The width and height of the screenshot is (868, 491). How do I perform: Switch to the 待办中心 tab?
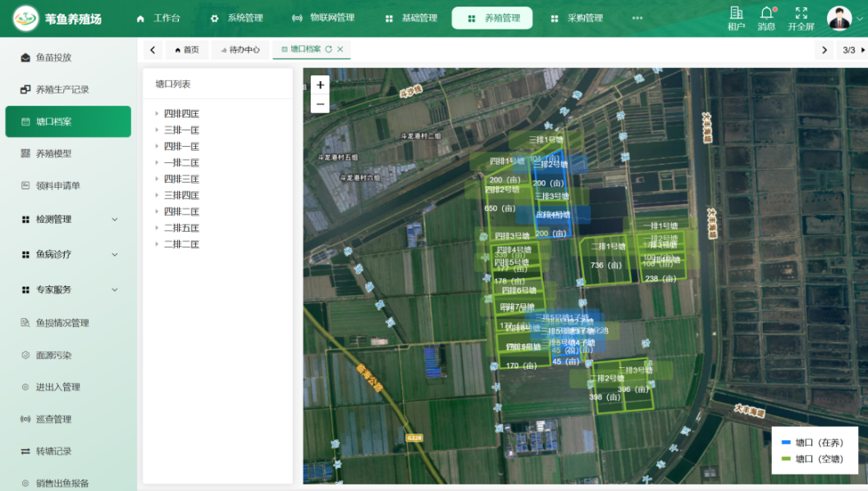pyautogui.click(x=240, y=50)
